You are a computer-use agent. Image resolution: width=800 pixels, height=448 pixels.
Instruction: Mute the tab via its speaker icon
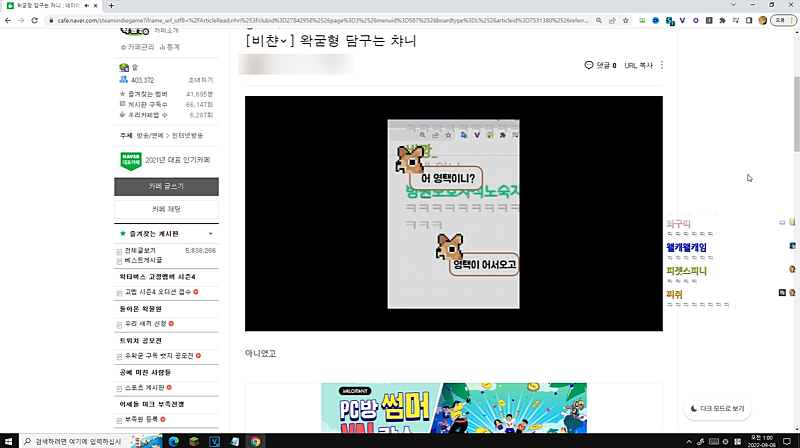86,6
